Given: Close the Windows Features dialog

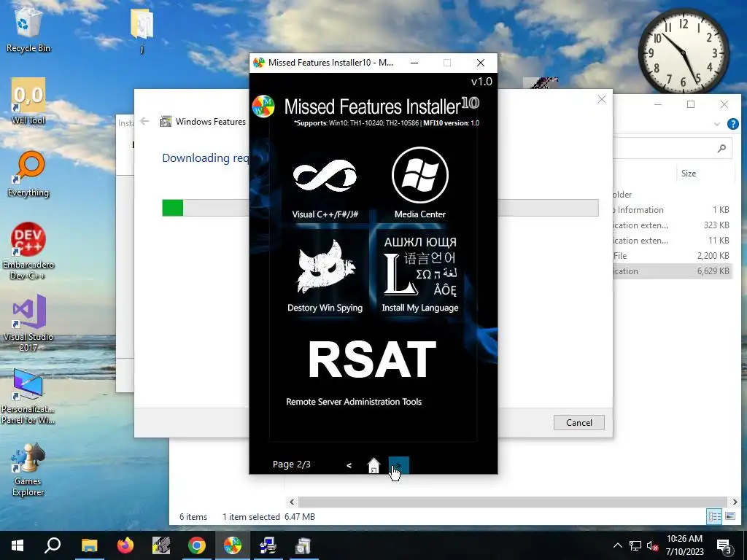Looking at the screenshot, I should tap(602, 99).
